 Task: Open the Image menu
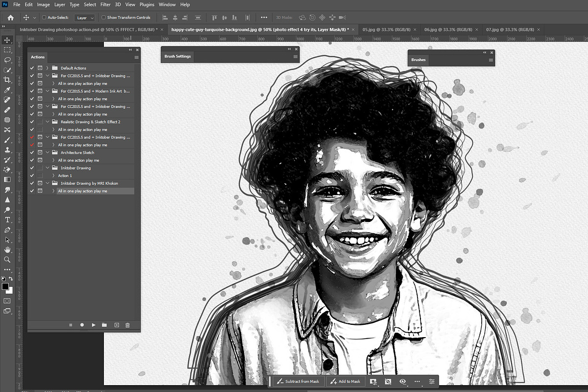[x=43, y=4]
